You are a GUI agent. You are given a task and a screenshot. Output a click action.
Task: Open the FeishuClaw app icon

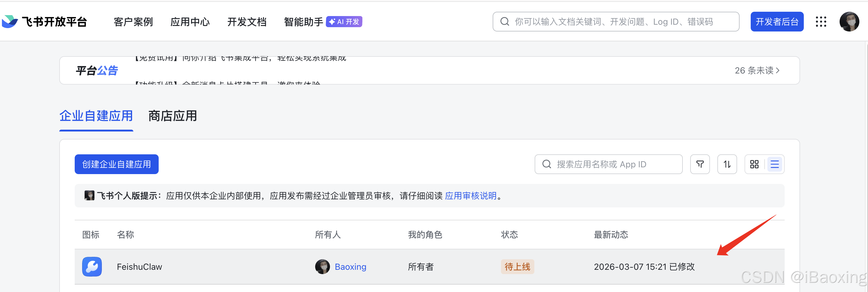pyautogui.click(x=91, y=267)
